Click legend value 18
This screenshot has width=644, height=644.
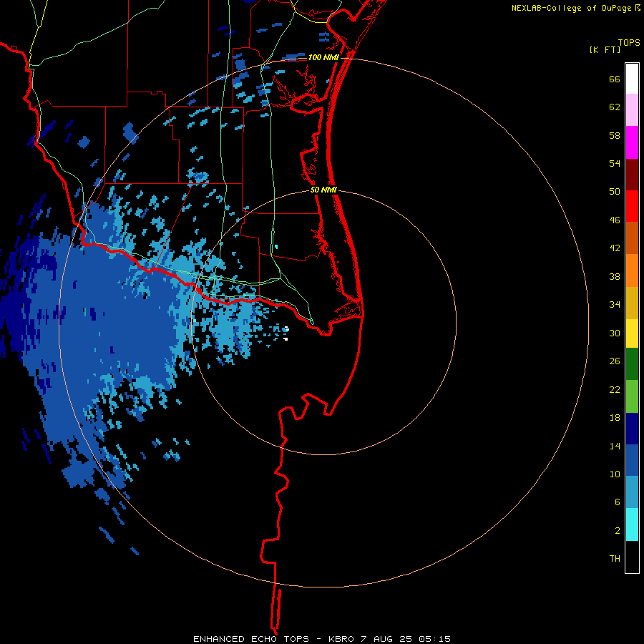tap(615, 418)
